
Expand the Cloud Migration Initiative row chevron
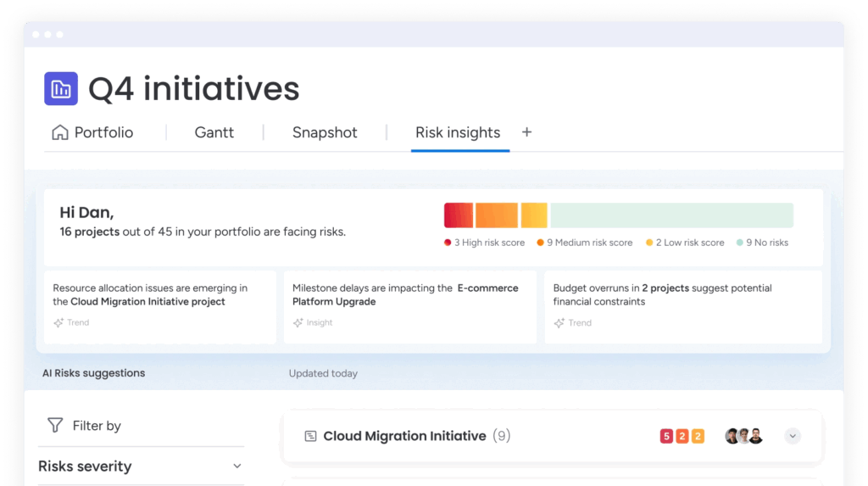click(793, 436)
